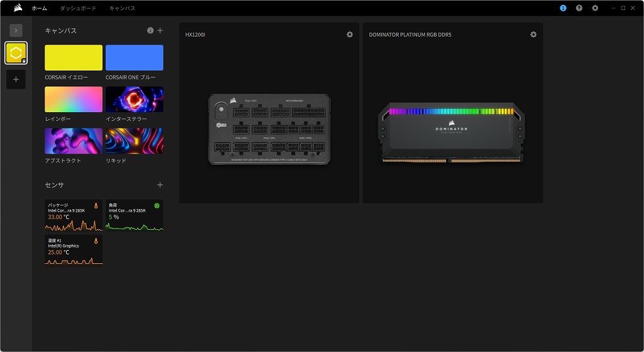The width and height of the screenshot is (644, 352).
Task: Click the CORSAIR イエロー label
Action: (x=66, y=77)
